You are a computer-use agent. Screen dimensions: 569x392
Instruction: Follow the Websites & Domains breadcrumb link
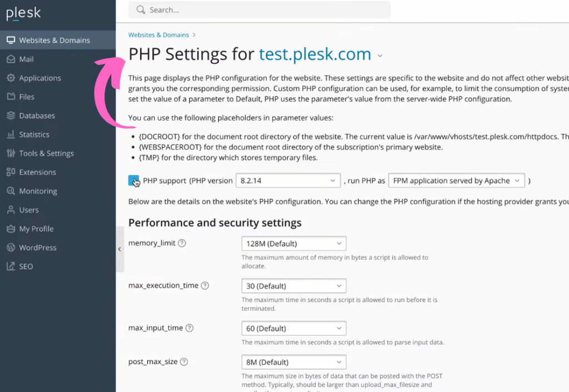(158, 35)
